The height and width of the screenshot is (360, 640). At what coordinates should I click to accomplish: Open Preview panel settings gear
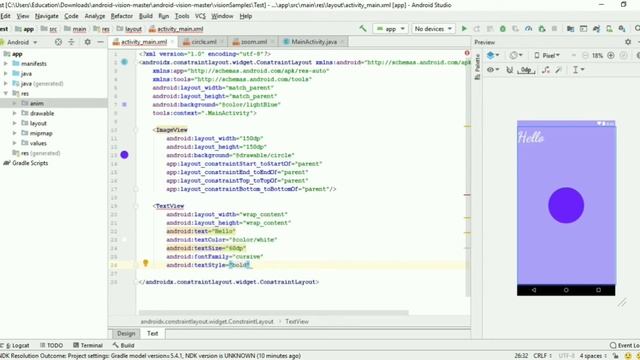tap(628, 42)
